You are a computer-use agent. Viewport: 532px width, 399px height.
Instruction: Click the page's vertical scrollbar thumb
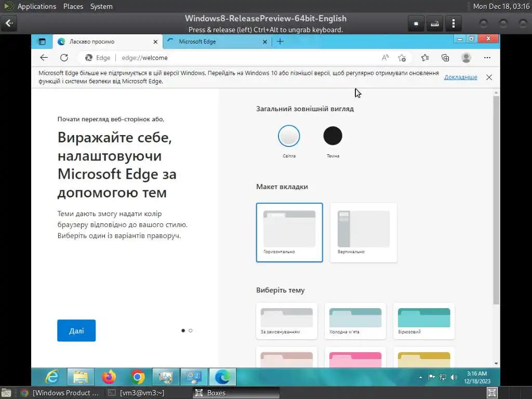coord(496,200)
